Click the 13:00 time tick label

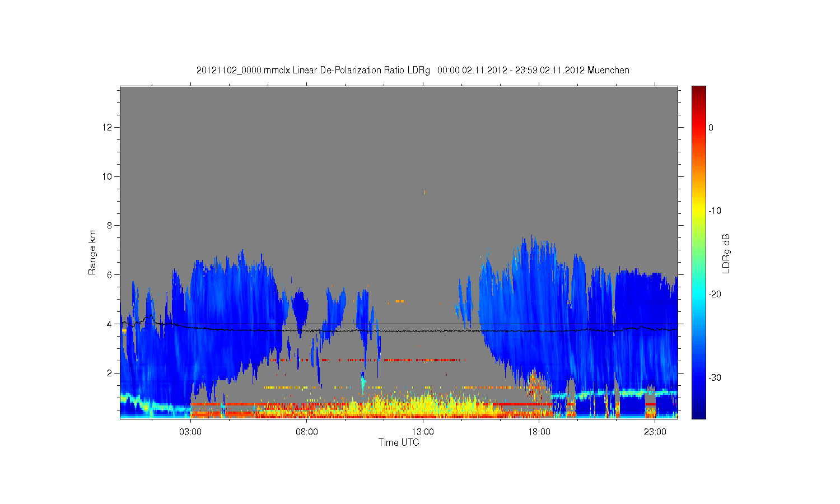(x=423, y=432)
